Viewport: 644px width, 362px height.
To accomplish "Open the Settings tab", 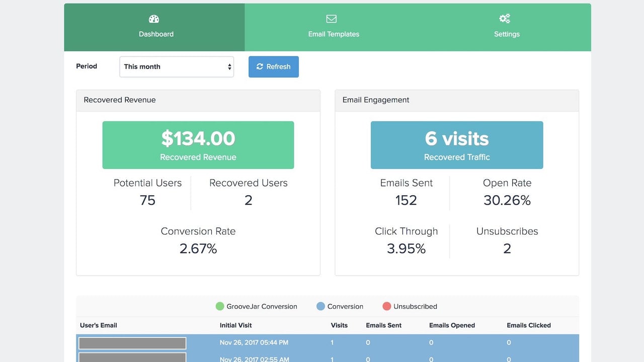I will click(507, 27).
